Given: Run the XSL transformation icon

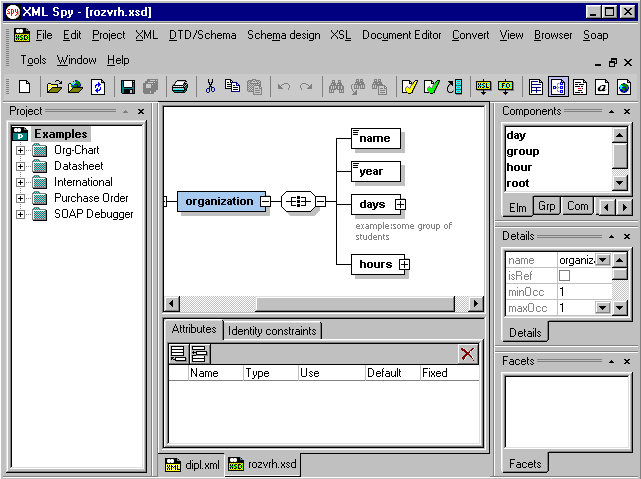Looking at the screenshot, I should click(x=484, y=87).
